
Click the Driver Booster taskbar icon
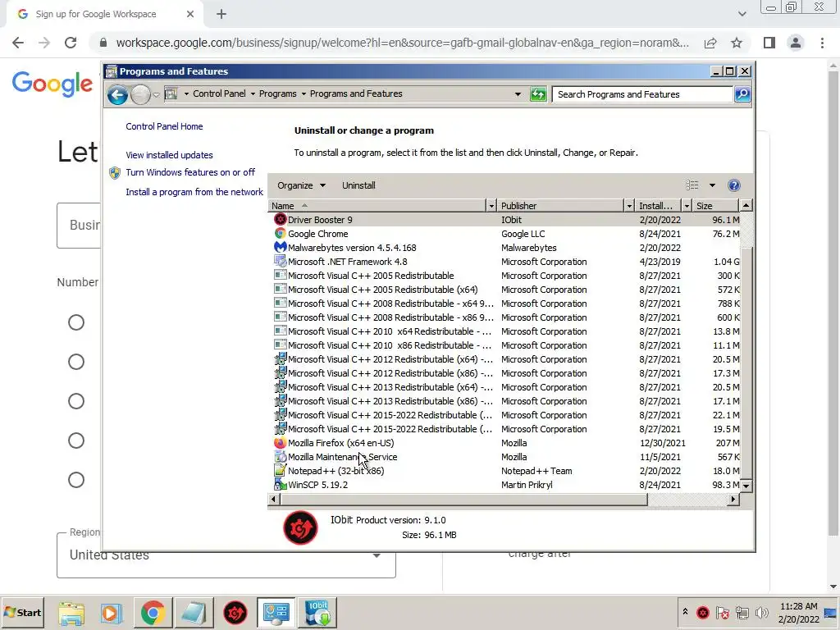(x=235, y=613)
